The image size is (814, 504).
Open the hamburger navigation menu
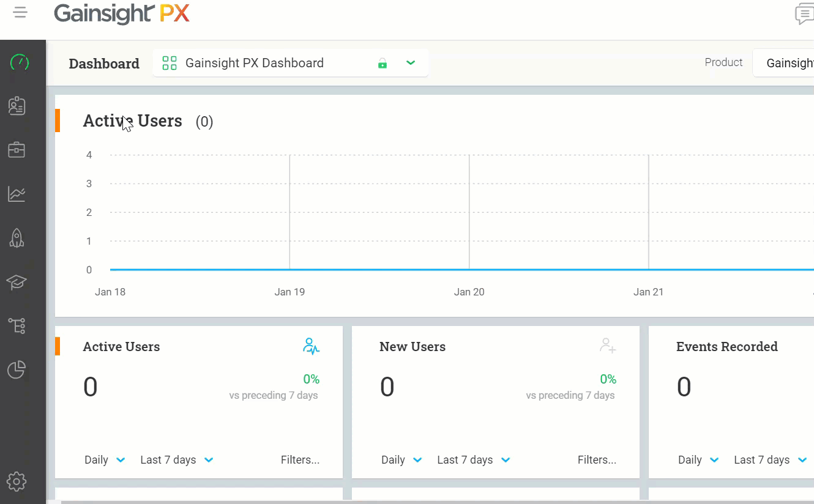click(x=20, y=12)
